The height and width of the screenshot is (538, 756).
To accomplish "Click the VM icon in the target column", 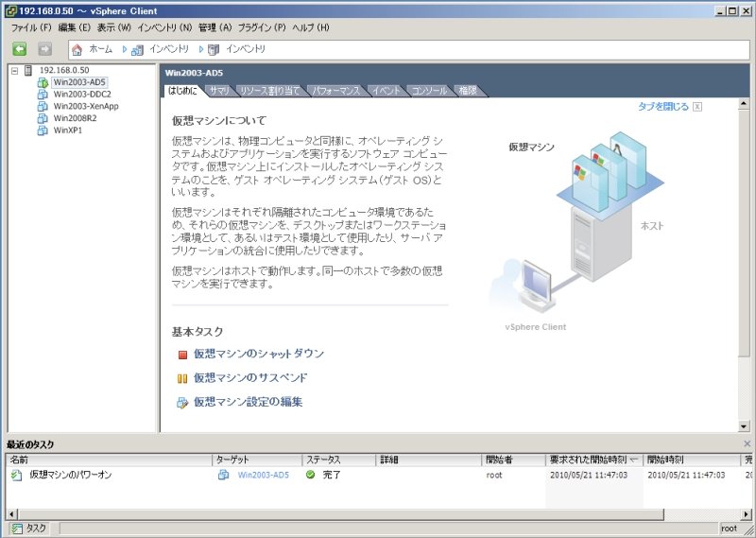I will point(223,476).
